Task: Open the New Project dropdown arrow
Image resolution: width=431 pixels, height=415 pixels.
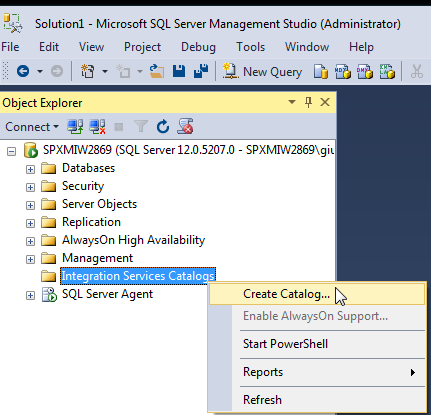Action: [x=105, y=71]
